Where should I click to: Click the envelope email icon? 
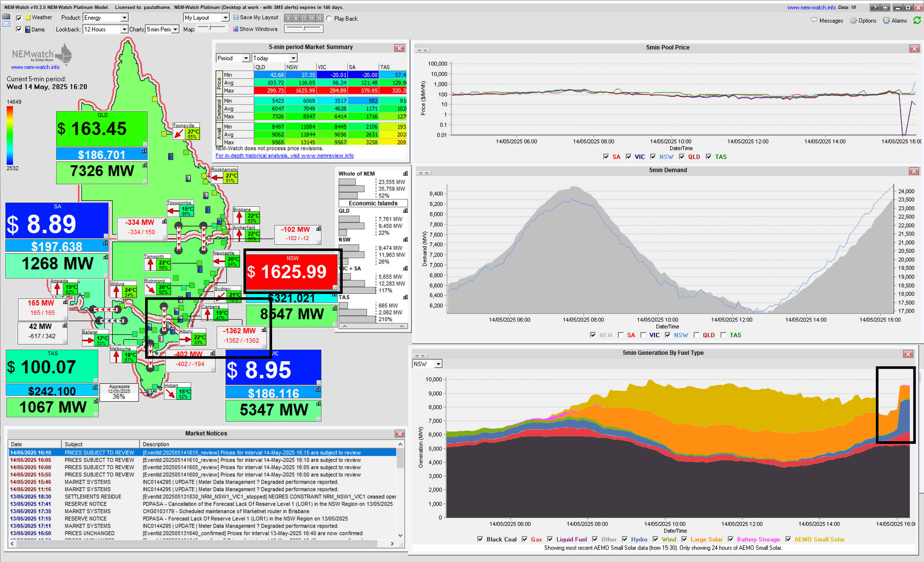6,24
